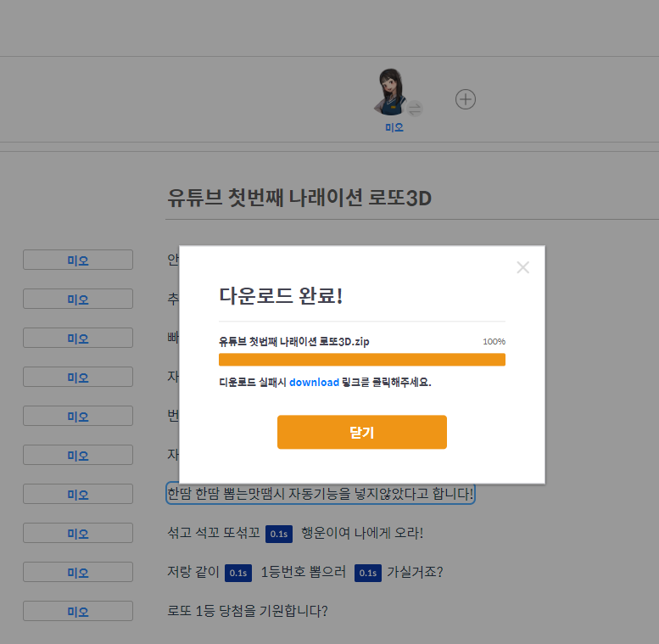659x644 pixels.
Task: Click the 미오 character avatar
Action: click(390, 92)
